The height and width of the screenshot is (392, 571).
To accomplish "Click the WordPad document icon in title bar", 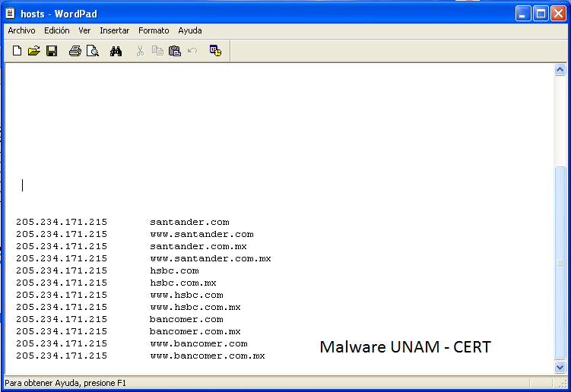I will [x=10, y=14].
